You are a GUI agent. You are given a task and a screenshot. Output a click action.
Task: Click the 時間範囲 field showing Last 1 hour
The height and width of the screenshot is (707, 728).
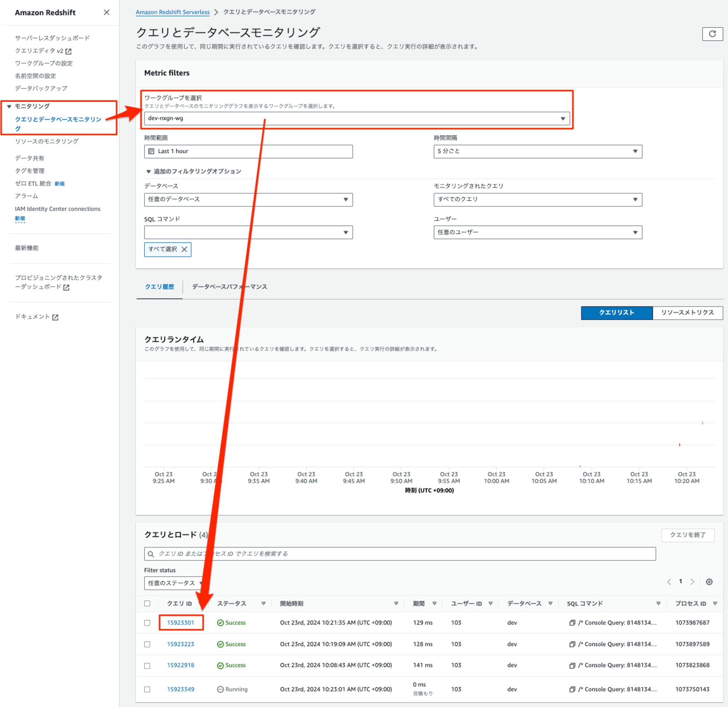248,151
